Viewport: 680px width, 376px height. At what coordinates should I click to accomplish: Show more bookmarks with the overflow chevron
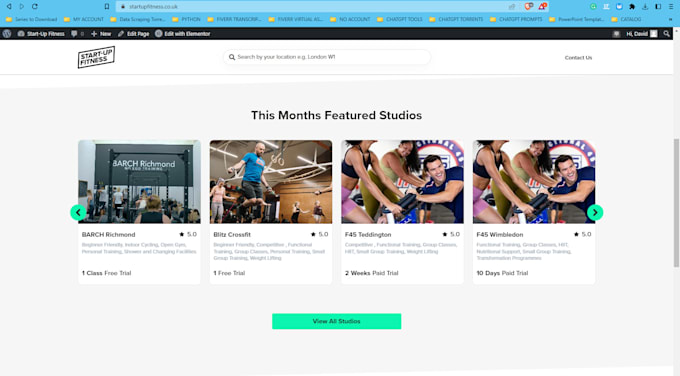(x=670, y=20)
